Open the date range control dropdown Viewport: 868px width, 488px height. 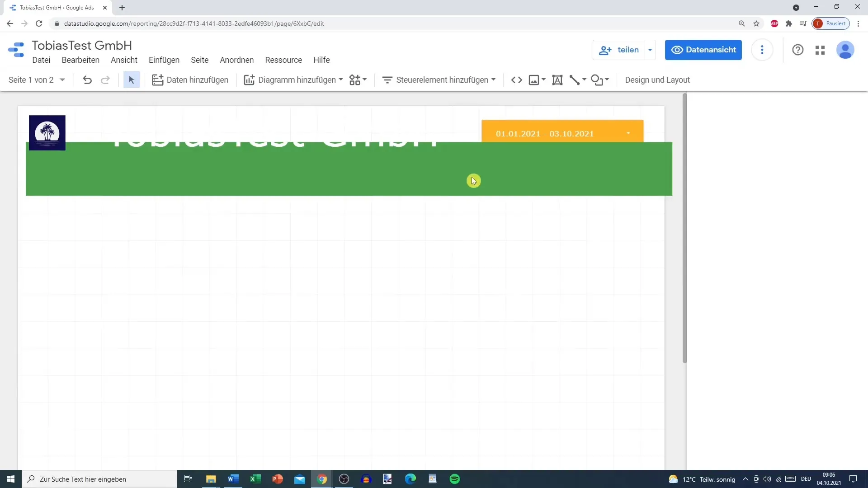tap(628, 133)
